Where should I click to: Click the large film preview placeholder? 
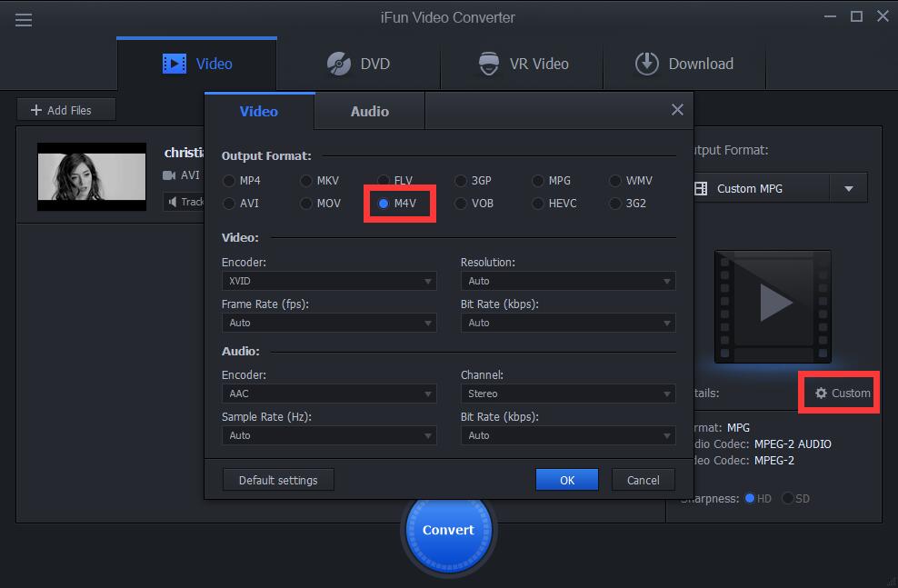tap(773, 306)
